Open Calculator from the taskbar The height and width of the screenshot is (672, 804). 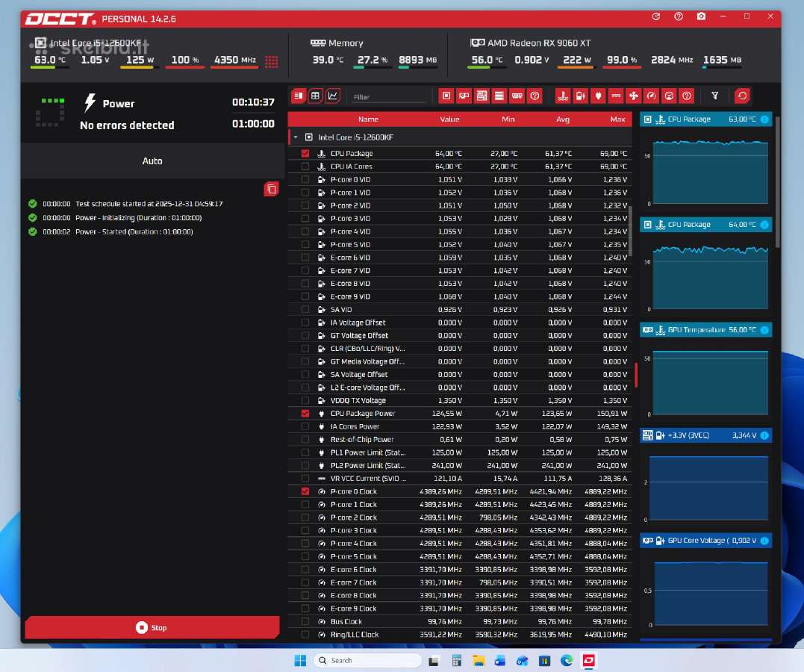click(456, 660)
